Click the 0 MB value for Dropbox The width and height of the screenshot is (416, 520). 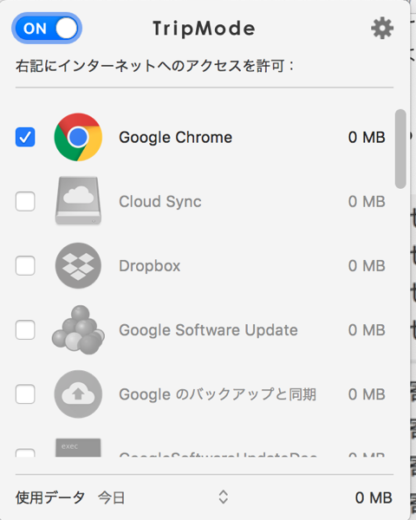(x=367, y=266)
